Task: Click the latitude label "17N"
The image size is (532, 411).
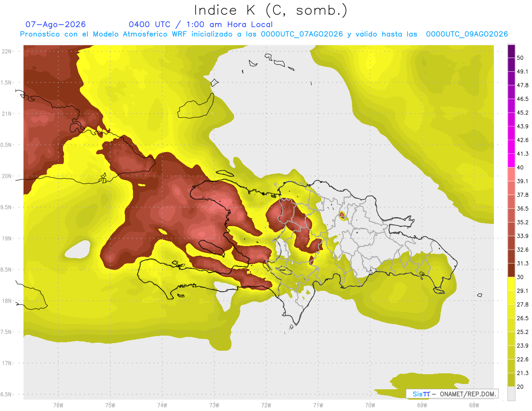Action: click(7, 363)
